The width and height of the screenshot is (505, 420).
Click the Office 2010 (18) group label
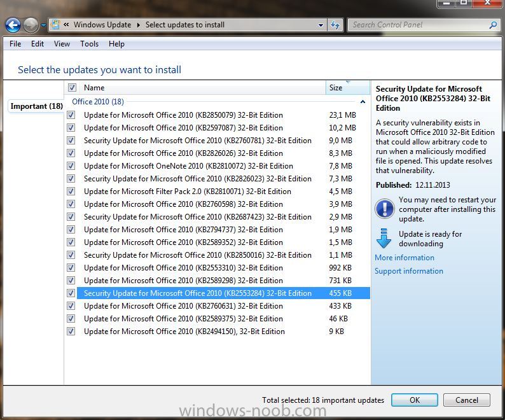(97, 102)
